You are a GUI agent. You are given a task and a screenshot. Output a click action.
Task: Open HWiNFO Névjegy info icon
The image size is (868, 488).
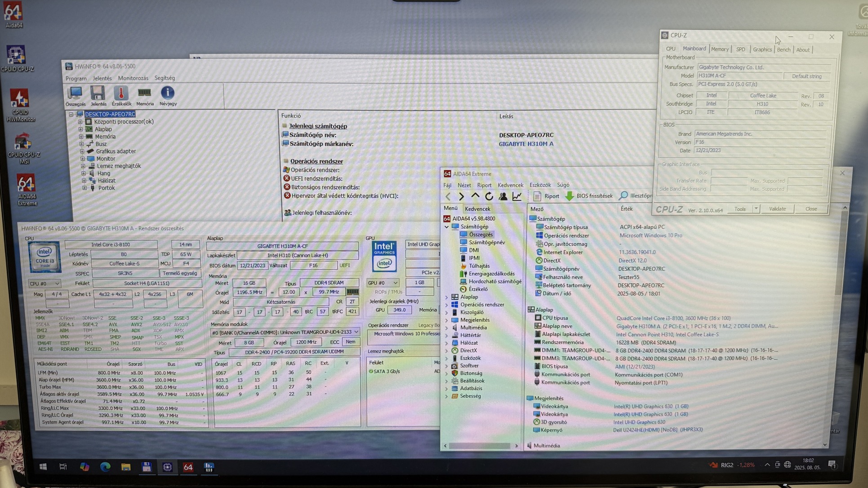tap(168, 93)
